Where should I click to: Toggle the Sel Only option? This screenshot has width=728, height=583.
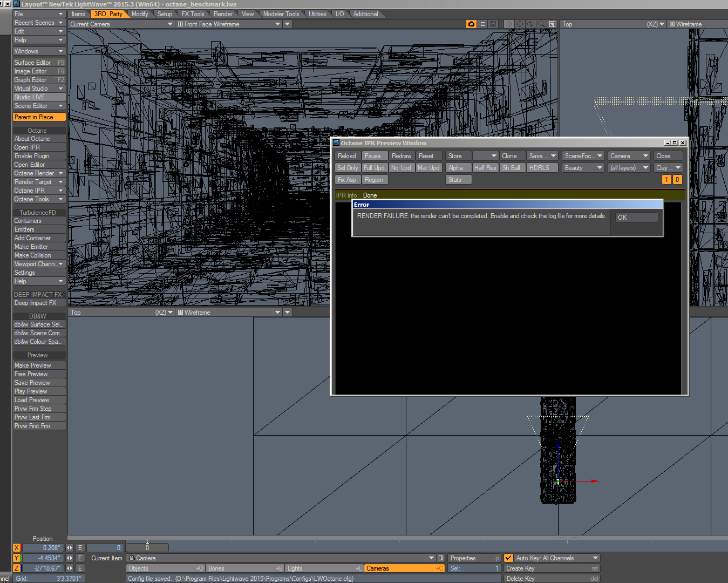tap(348, 168)
